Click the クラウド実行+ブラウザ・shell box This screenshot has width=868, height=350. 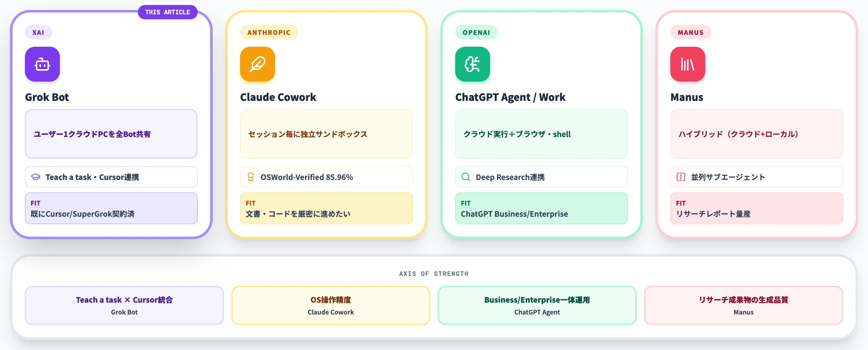[x=541, y=134]
